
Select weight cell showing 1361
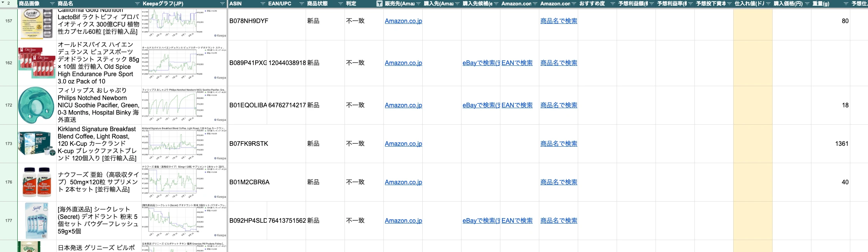pos(831,144)
